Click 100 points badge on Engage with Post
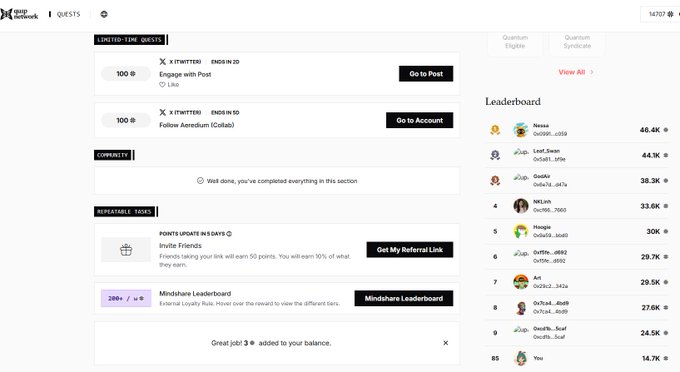680x372 pixels. point(126,74)
